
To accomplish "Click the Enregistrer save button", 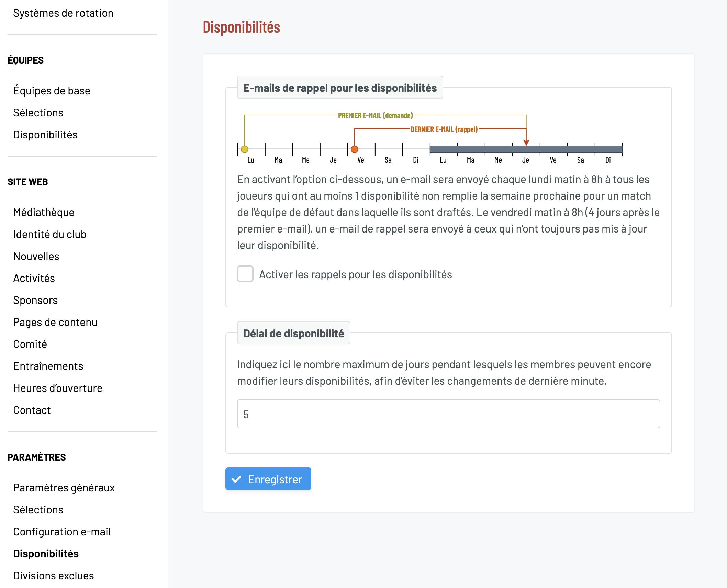I will [268, 479].
